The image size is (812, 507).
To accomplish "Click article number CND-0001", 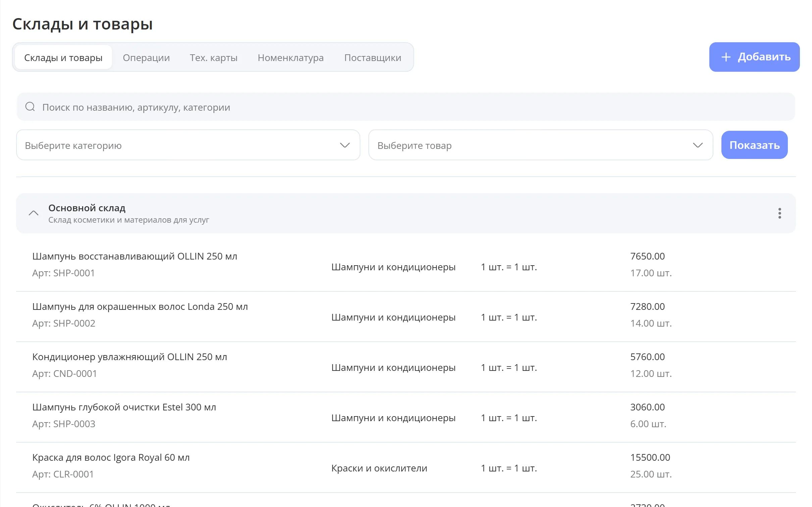I will (64, 374).
